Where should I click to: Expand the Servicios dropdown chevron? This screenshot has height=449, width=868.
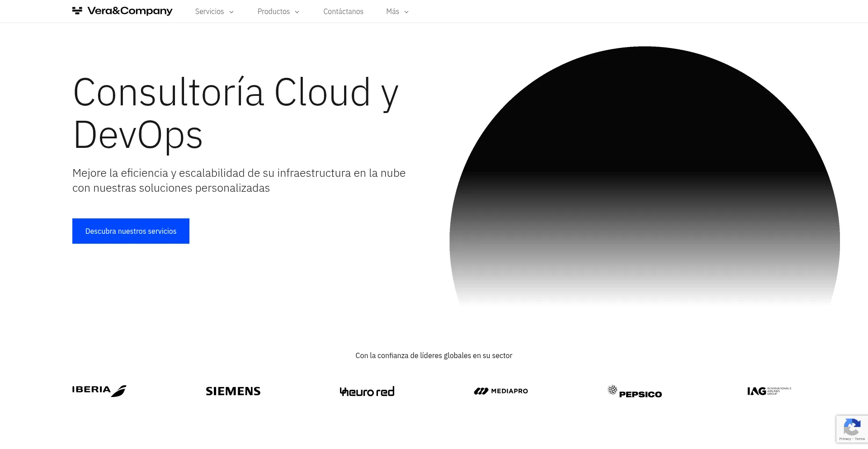click(x=231, y=12)
